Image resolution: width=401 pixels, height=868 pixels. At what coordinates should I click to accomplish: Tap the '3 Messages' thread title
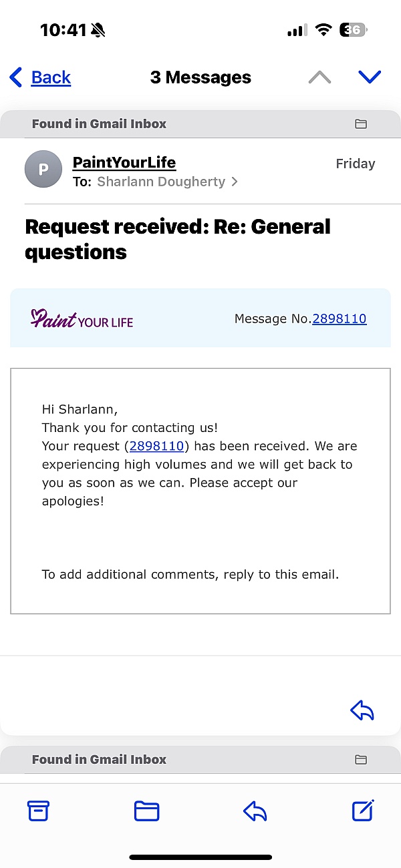pos(200,77)
